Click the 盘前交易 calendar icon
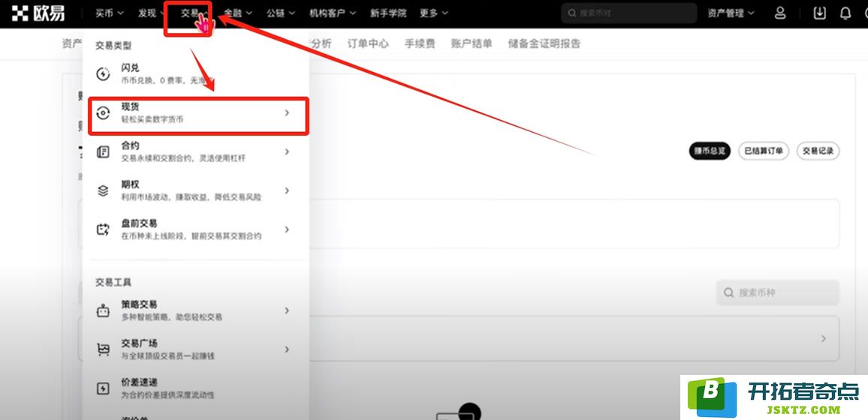Screen dimensions: 868x420 pyautogui.click(x=103, y=229)
